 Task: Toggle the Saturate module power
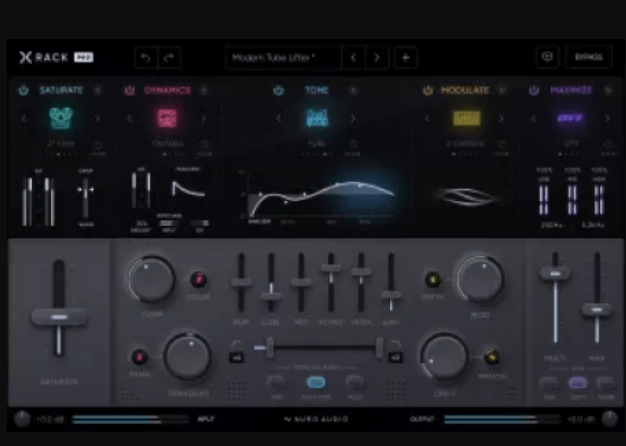(x=24, y=90)
